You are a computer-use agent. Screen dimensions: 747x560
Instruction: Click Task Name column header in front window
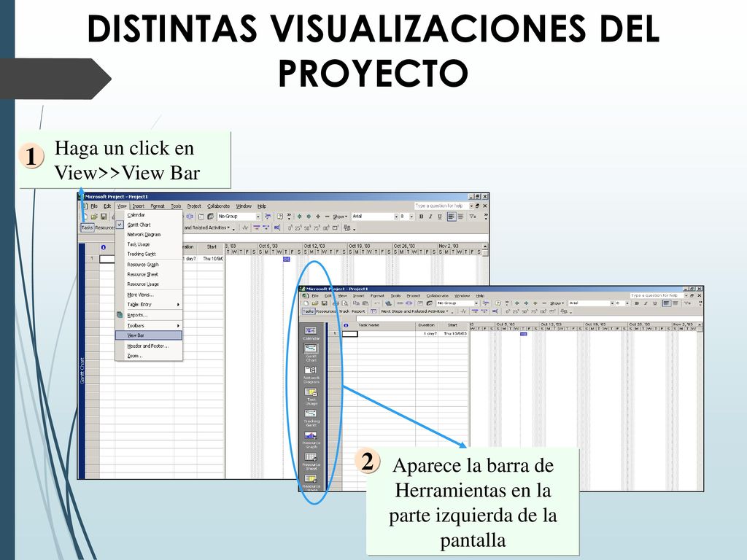click(x=387, y=325)
